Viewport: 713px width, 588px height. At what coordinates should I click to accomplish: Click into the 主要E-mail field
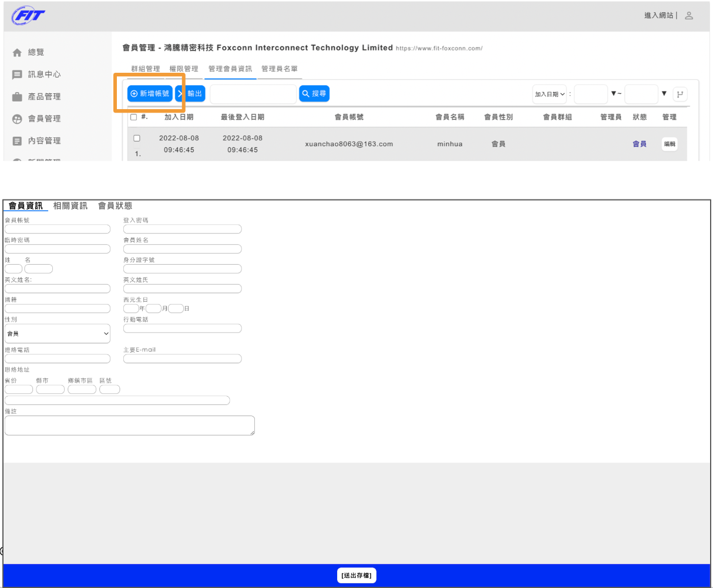coord(183,359)
